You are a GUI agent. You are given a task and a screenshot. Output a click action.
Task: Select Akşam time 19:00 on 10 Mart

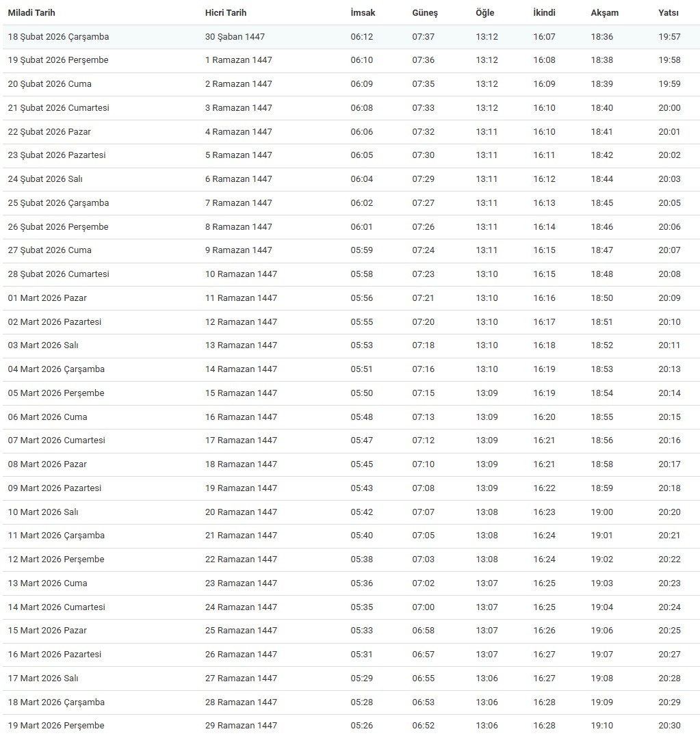602,512
